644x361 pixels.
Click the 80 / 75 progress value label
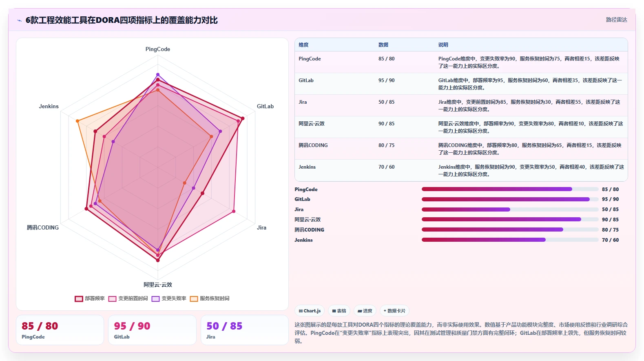click(610, 230)
